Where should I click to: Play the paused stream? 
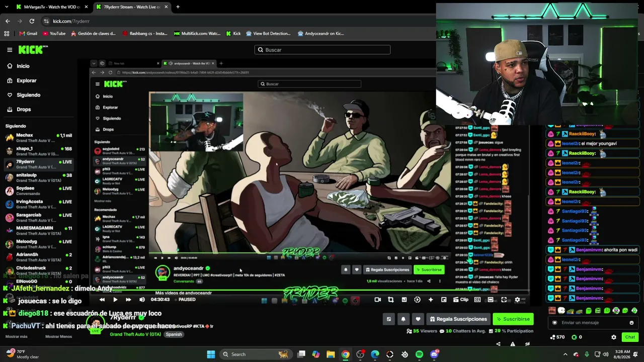click(115, 300)
